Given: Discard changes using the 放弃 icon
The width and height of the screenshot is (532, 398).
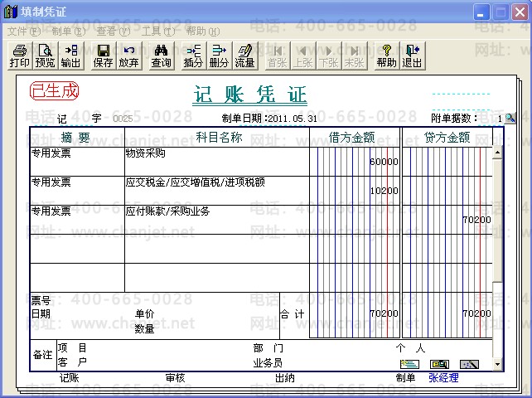Looking at the screenshot, I should pos(128,56).
